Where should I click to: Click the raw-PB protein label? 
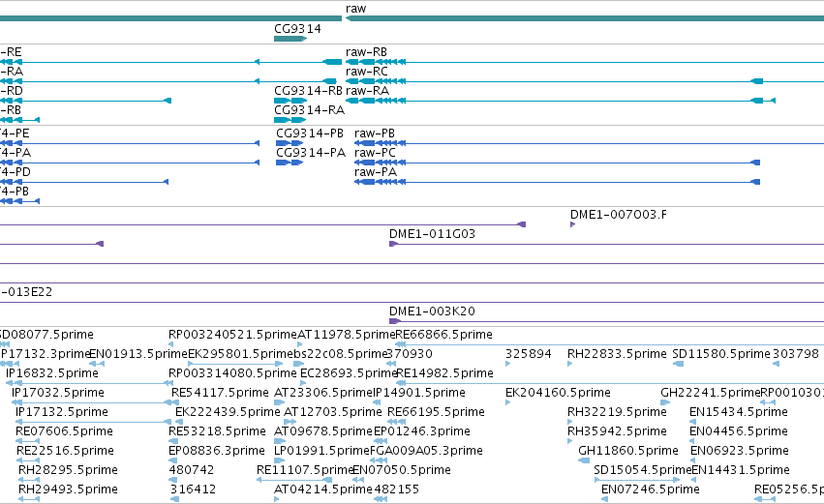tap(375, 133)
